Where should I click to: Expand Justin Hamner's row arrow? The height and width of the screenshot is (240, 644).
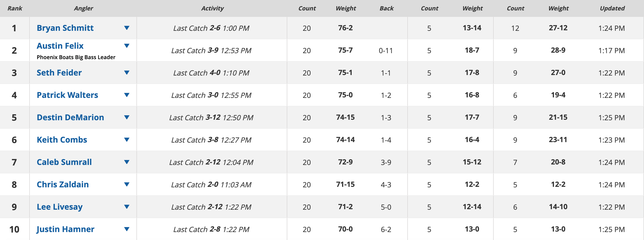(x=127, y=229)
